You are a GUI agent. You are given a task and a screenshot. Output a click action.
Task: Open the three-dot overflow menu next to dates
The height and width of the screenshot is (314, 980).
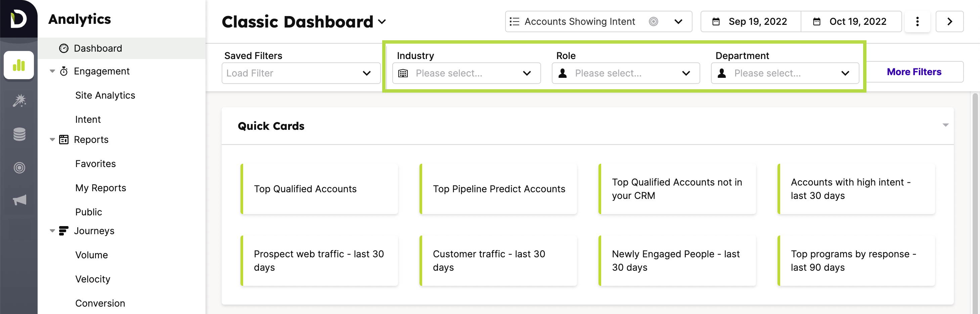click(917, 22)
